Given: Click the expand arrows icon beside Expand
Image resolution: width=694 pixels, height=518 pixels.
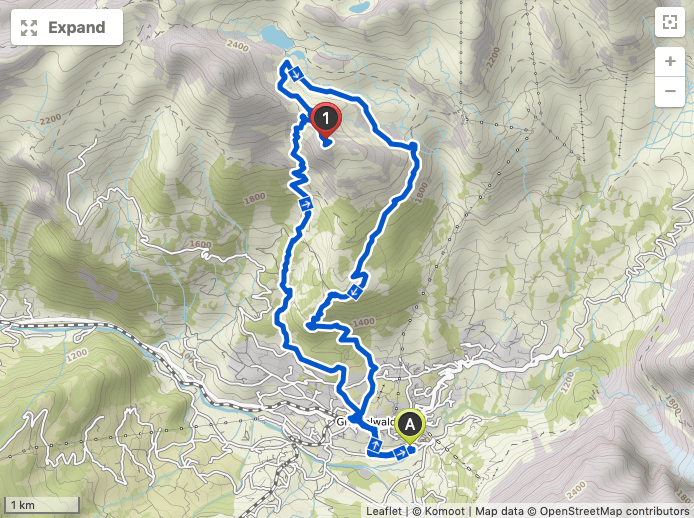Looking at the screenshot, I should click(29, 28).
